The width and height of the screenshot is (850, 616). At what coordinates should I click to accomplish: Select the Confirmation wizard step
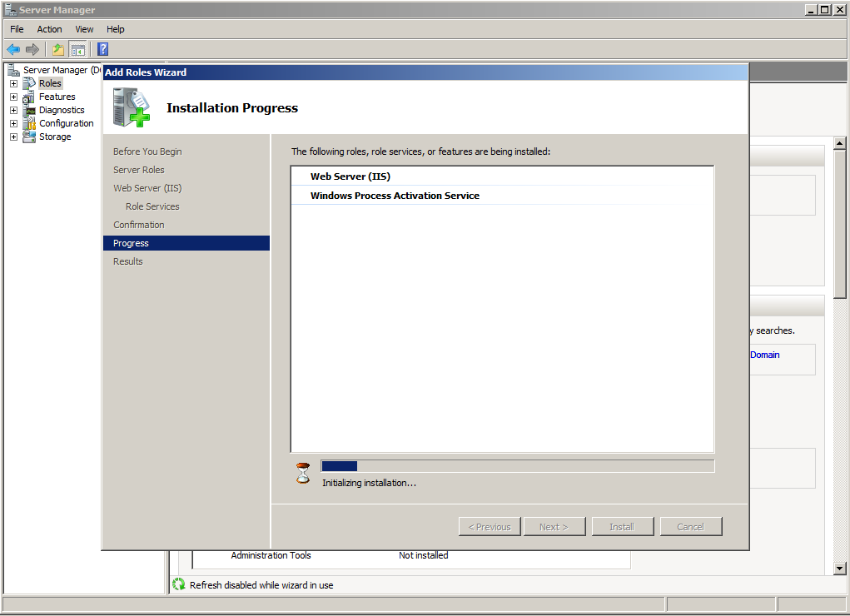139,225
